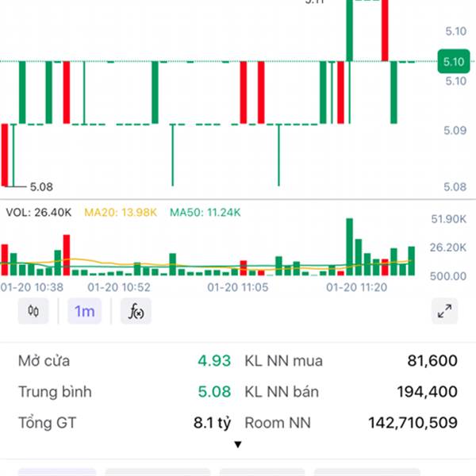Click the 01-20 11:20 time label
Screen dimensions: 476x476
357,287
